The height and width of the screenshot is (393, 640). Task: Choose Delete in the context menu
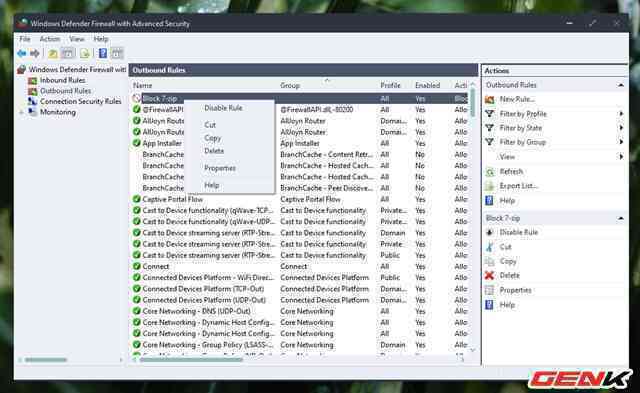(214, 151)
